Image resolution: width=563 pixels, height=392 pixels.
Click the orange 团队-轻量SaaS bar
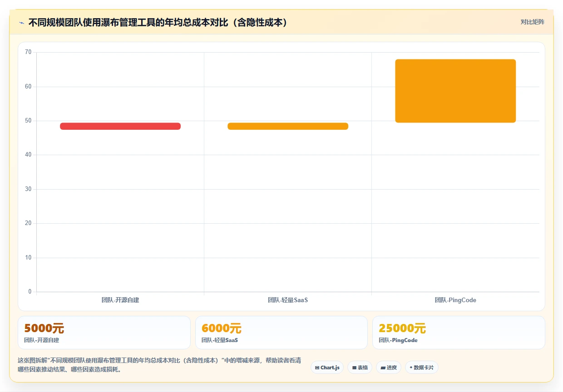click(288, 126)
